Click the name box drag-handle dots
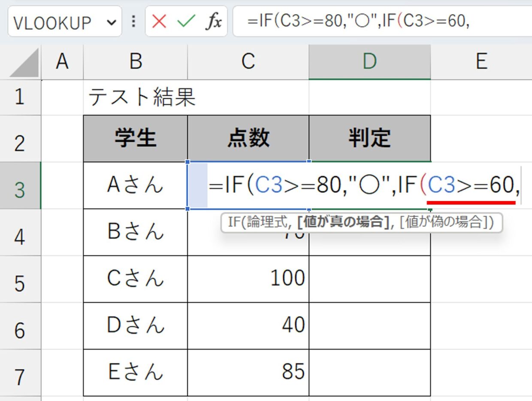This screenshot has width=532, height=401. [133, 21]
